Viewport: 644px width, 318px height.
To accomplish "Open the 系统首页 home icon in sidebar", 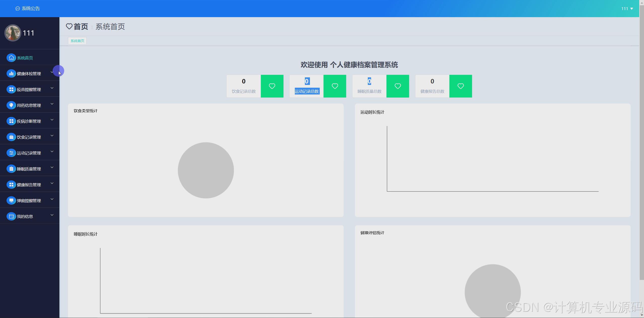I will (x=11, y=57).
